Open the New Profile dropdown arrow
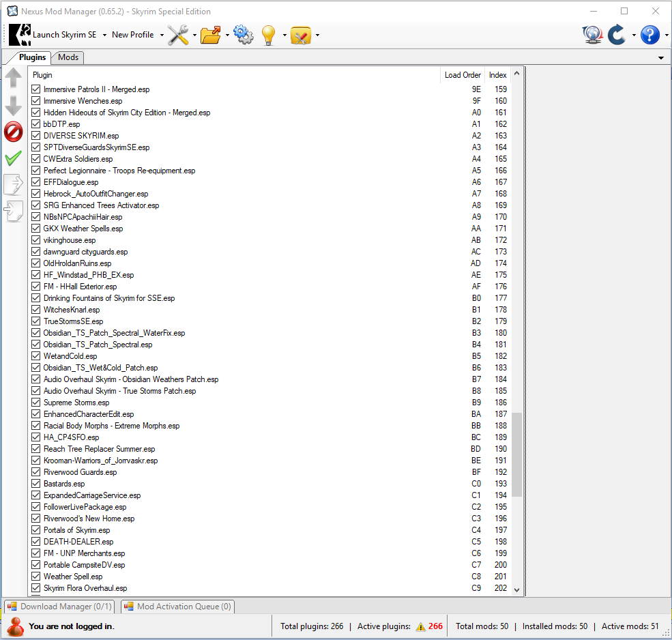672x640 pixels. point(162,35)
